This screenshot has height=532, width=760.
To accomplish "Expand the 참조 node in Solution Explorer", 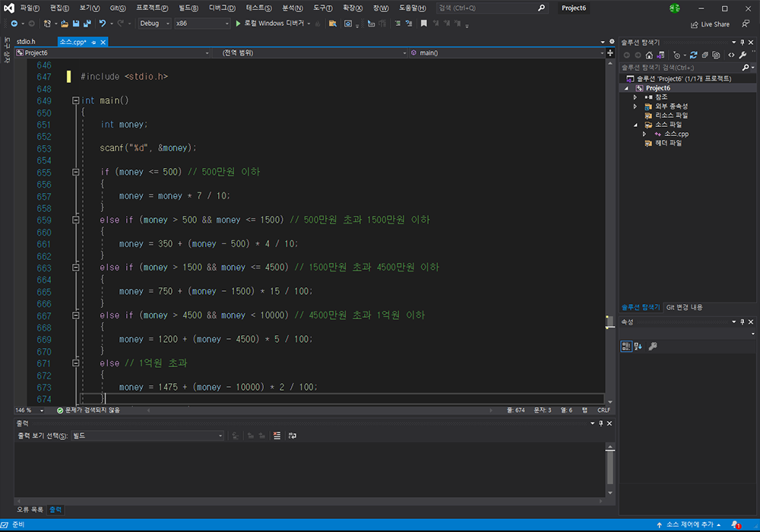I will pos(635,97).
